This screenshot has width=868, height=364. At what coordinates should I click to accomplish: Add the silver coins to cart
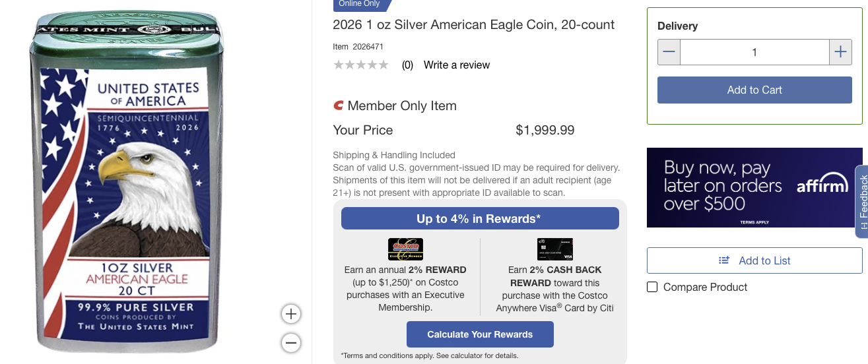754,90
